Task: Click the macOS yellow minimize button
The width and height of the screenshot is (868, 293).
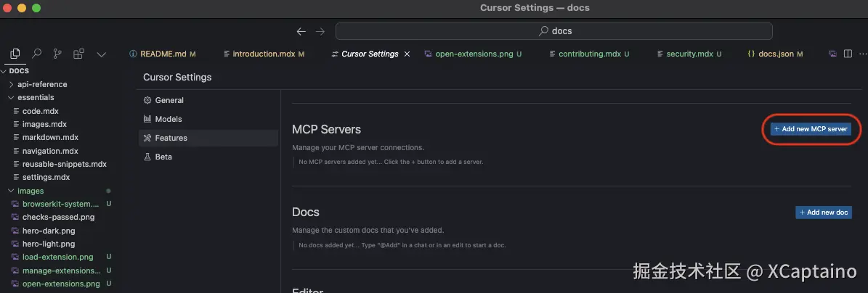Action: point(22,8)
